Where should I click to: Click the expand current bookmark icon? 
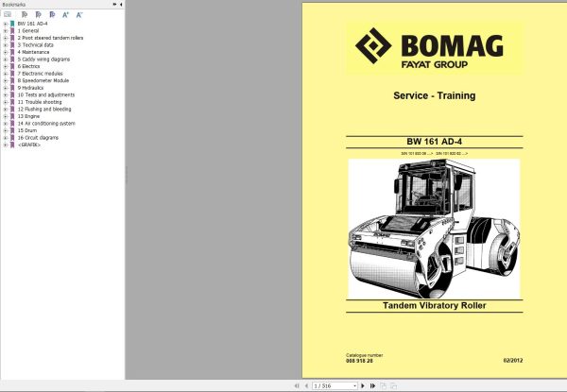tap(25, 14)
